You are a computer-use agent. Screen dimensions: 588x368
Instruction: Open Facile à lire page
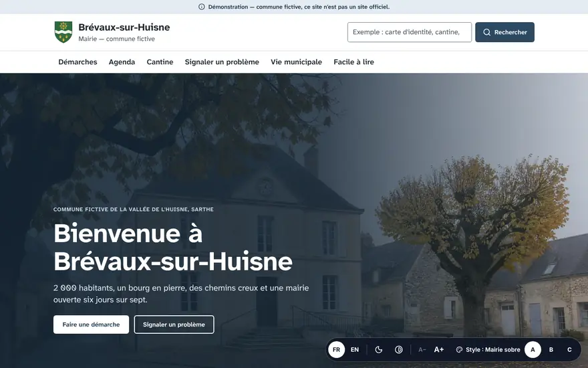point(353,62)
